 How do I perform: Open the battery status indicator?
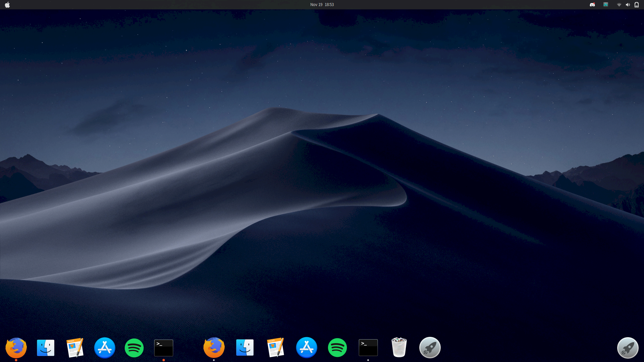(637, 5)
